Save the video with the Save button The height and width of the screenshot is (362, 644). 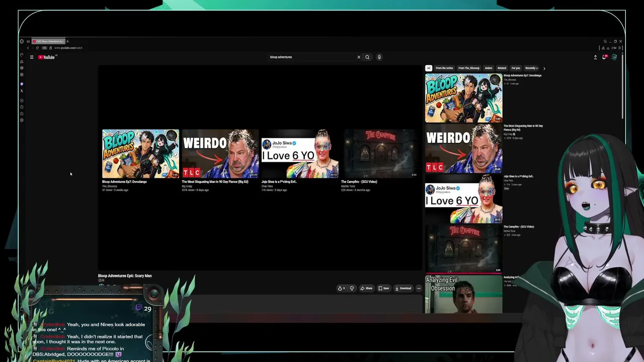point(384,289)
